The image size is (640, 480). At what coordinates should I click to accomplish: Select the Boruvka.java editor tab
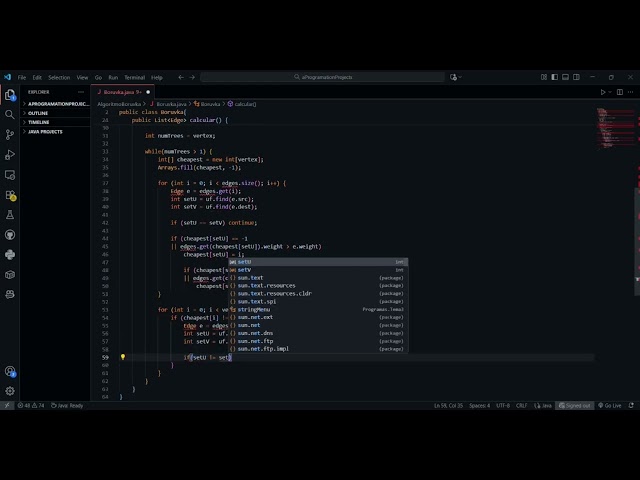pos(122,92)
